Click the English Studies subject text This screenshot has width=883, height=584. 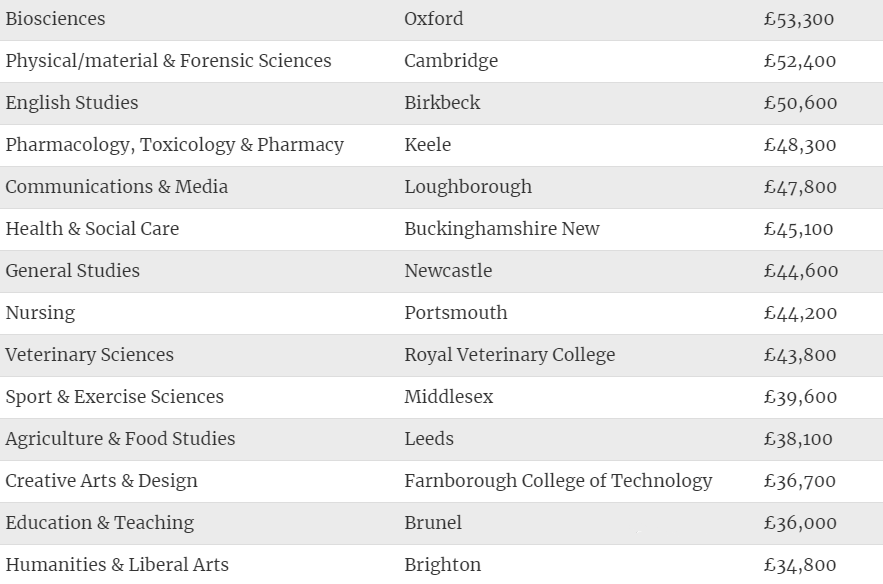click(x=72, y=103)
